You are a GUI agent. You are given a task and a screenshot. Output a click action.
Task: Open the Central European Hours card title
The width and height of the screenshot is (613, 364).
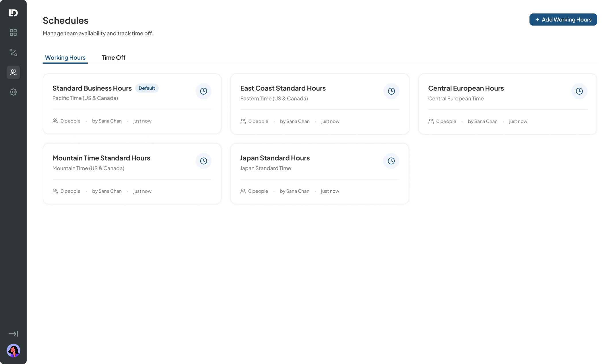click(x=466, y=88)
